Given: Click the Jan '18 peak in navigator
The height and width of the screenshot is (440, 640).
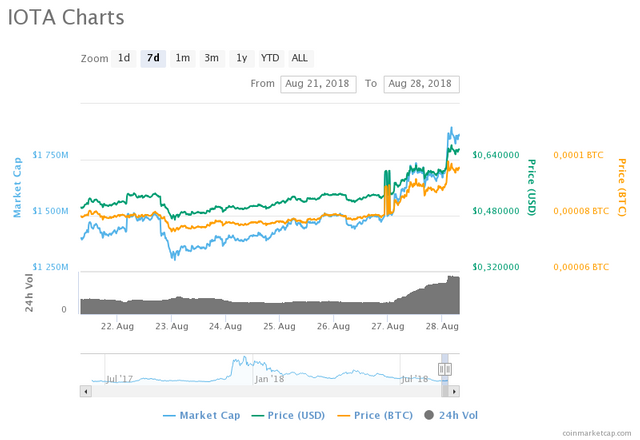Looking at the screenshot, I should click(244, 360).
